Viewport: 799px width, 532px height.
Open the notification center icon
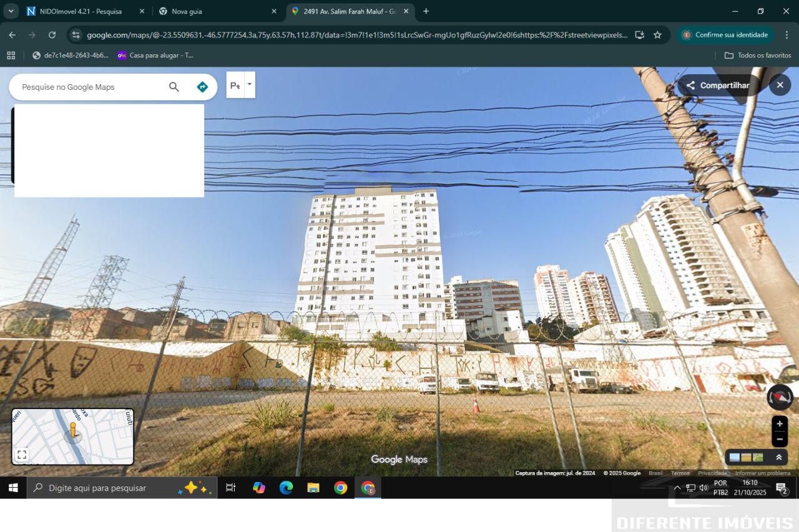782,488
